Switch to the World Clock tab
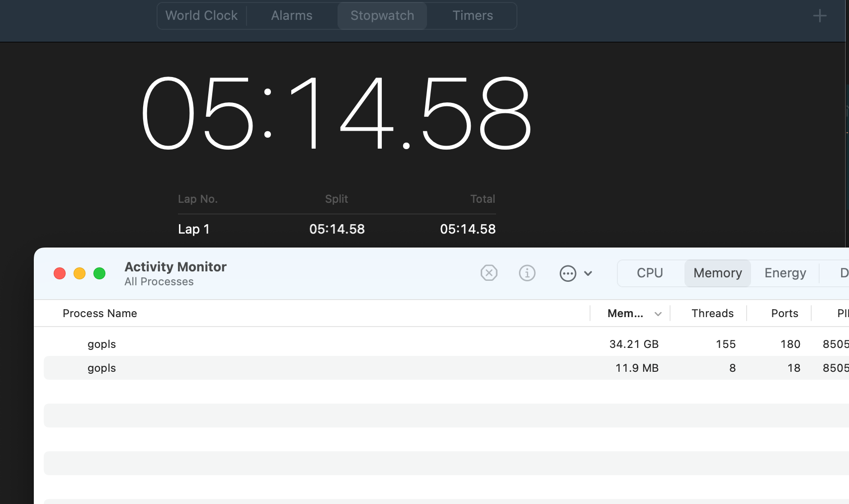This screenshot has width=849, height=504. point(201,16)
